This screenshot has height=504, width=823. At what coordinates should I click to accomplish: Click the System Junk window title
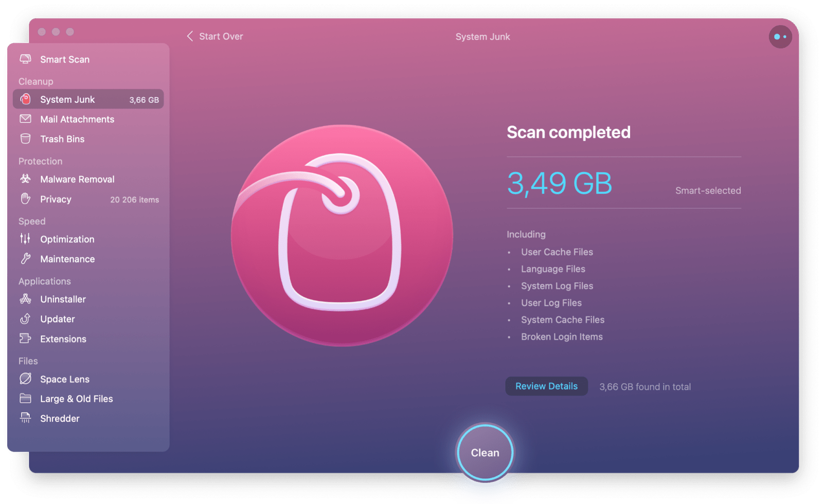point(482,37)
